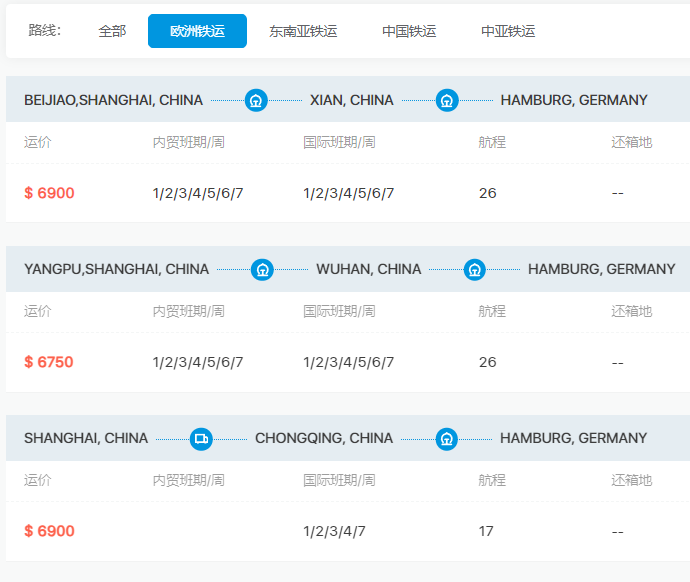
Task: Switch to the 东南亚铁运 tab
Action: 303,31
